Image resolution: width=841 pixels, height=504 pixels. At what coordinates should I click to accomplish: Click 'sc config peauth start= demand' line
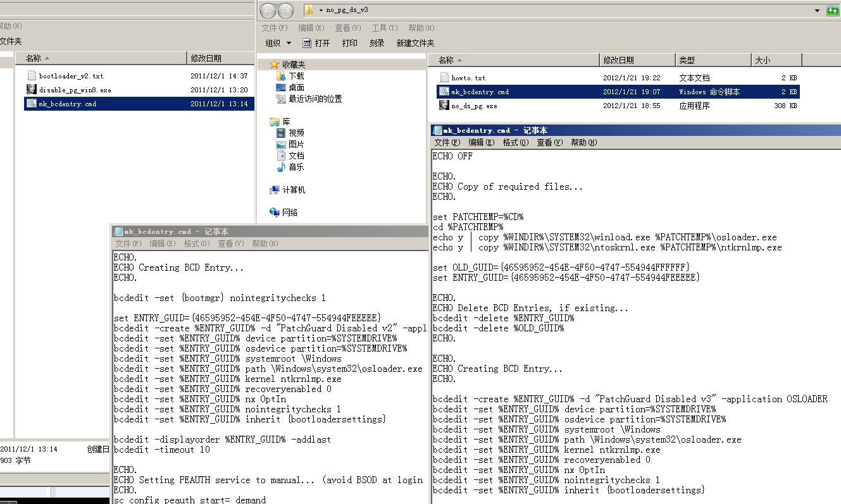click(190, 500)
